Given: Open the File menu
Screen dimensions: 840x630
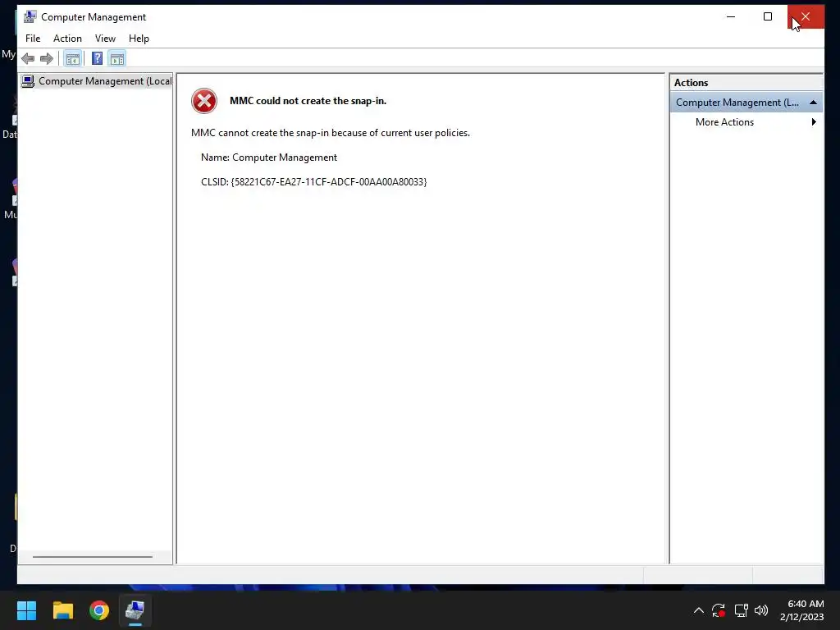Looking at the screenshot, I should click(33, 39).
